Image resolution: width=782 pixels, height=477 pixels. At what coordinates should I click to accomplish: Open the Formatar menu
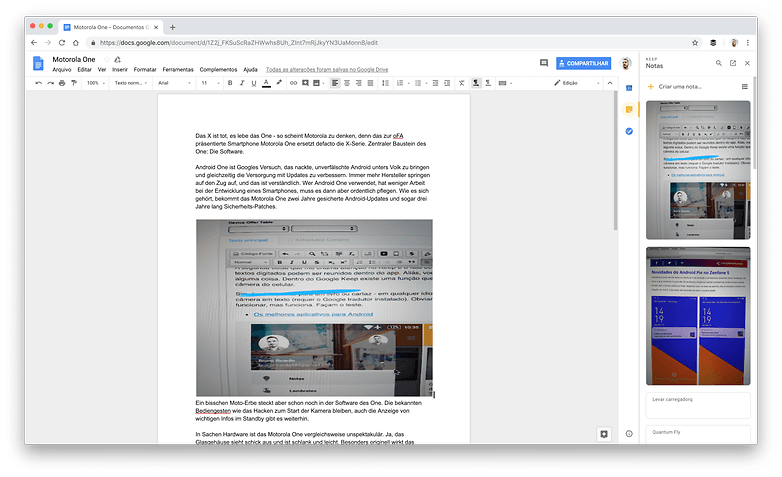145,70
